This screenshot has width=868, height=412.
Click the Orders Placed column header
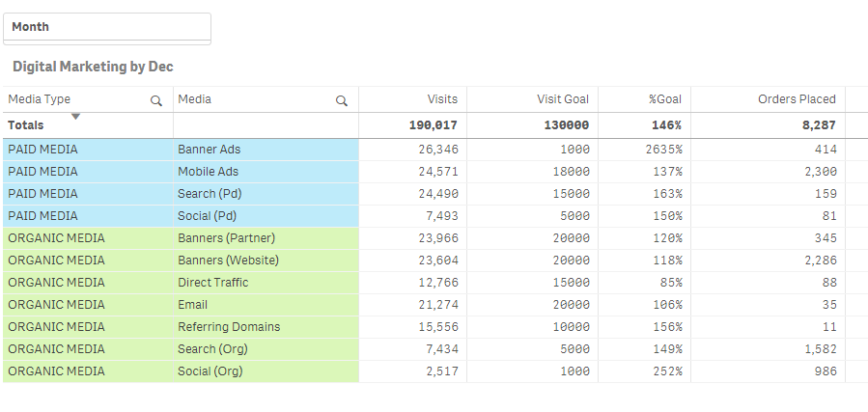click(x=797, y=99)
